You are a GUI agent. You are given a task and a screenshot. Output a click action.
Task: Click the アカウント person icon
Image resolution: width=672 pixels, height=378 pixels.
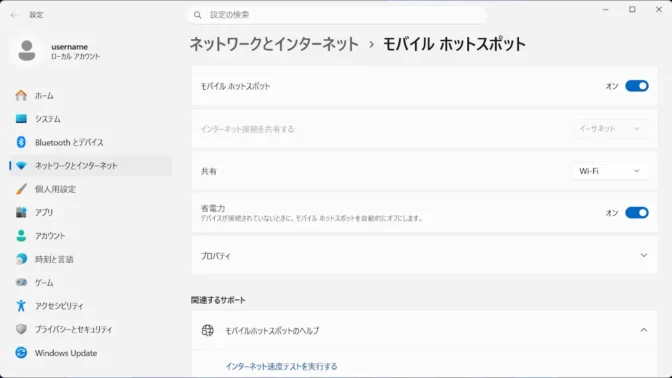click(21, 235)
